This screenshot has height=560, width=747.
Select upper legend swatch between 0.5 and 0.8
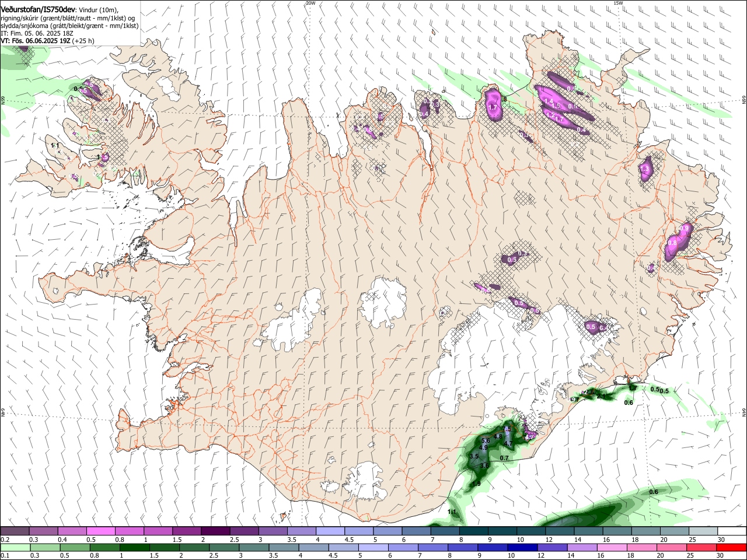tap(101, 531)
